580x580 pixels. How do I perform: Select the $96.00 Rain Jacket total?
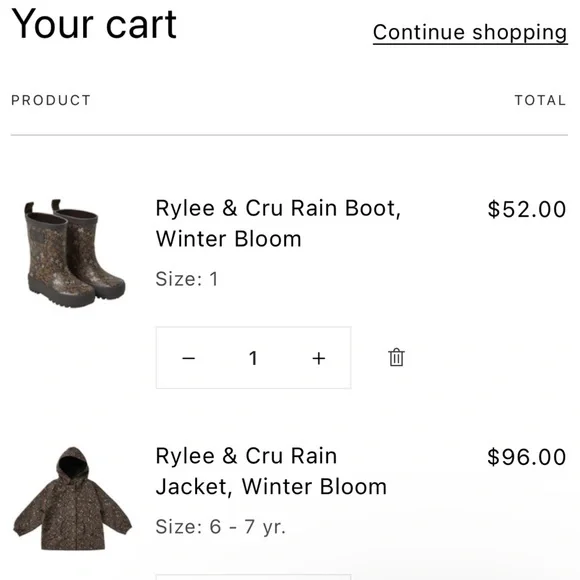(x=527, y=457)
